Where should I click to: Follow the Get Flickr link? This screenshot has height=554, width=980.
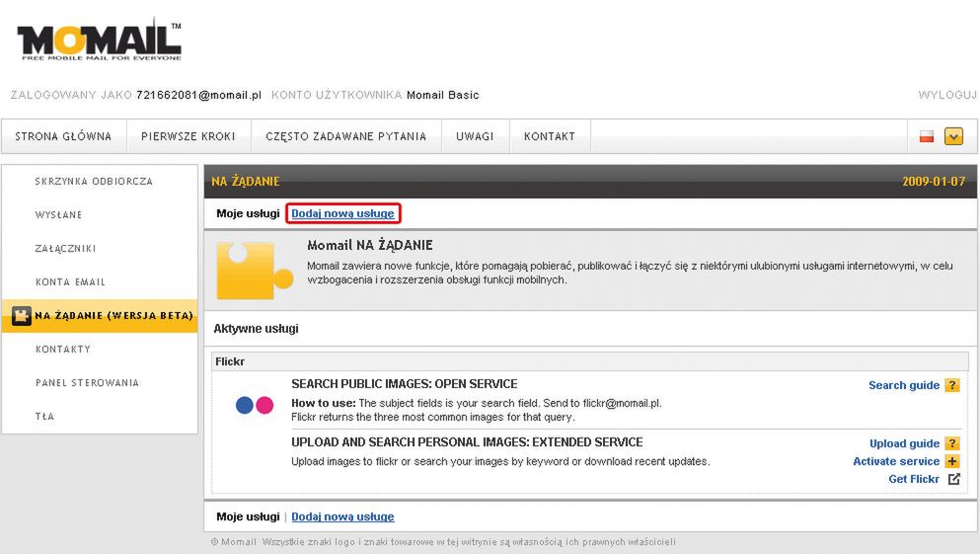click(x=914, y=479)
